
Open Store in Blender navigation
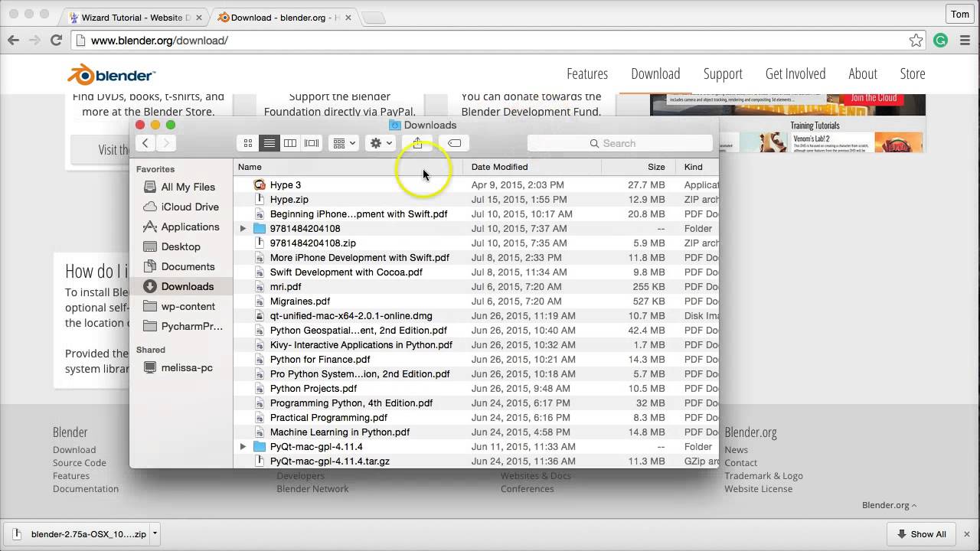(913, 73)
